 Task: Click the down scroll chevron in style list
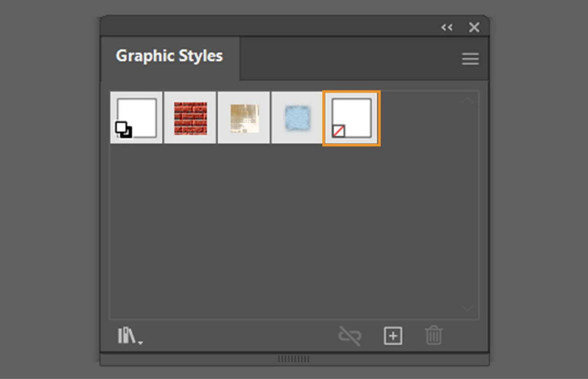[467, 308]
